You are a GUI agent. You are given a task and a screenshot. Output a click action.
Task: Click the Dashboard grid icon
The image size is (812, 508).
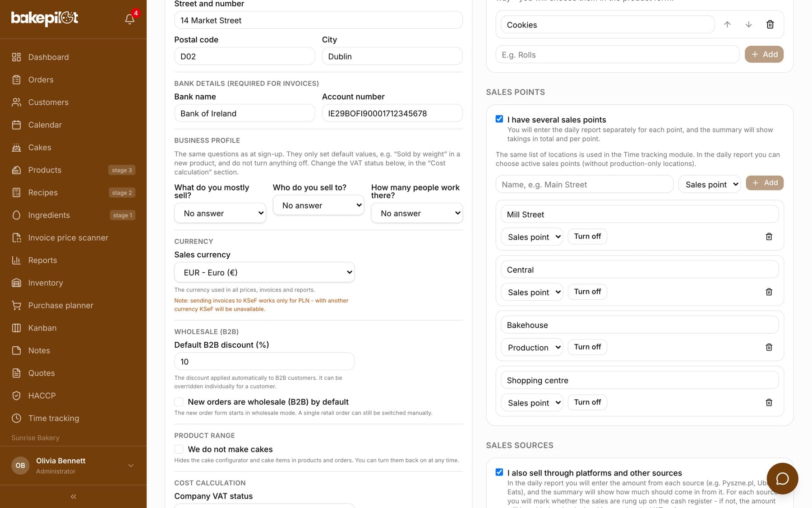click(x=16, y=57)
